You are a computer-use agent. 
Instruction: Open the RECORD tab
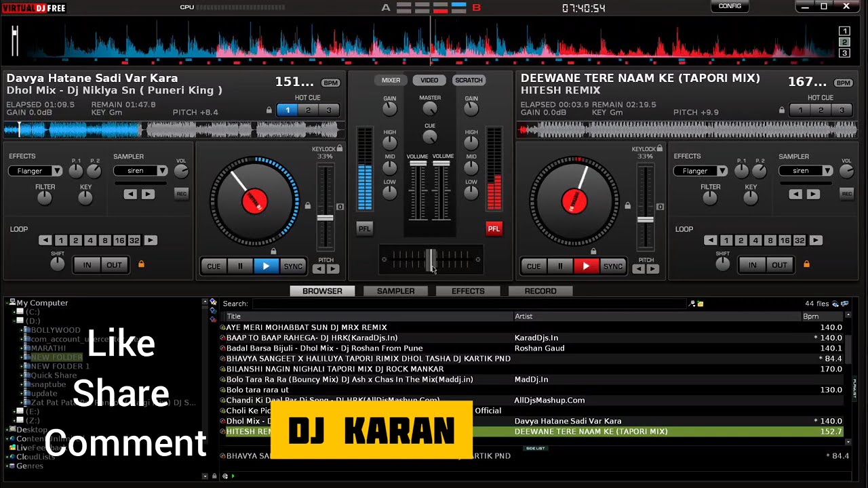tap(540, 291)
